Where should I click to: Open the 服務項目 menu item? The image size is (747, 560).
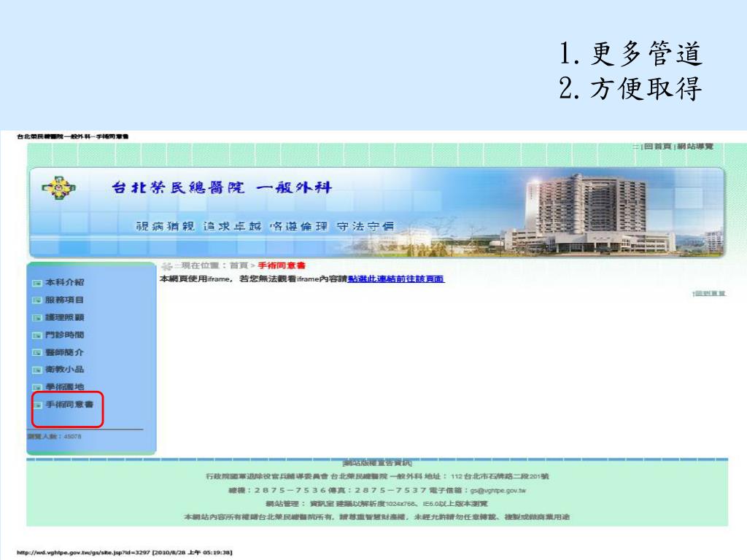tap(64, 300)
